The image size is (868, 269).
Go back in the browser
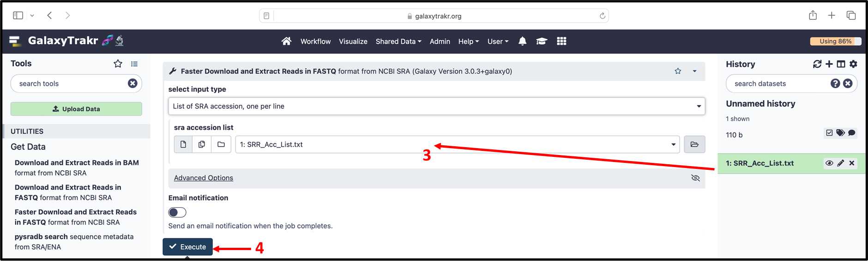click(49, 15)
